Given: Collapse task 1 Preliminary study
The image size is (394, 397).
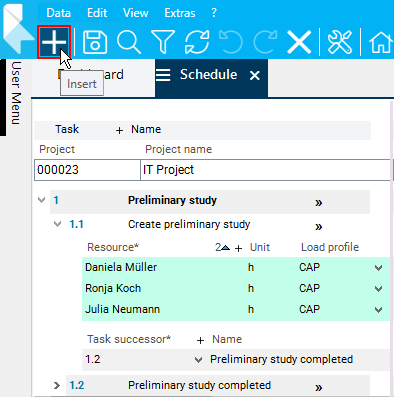Looking at the screenshot, I should [x=42, y=200].
